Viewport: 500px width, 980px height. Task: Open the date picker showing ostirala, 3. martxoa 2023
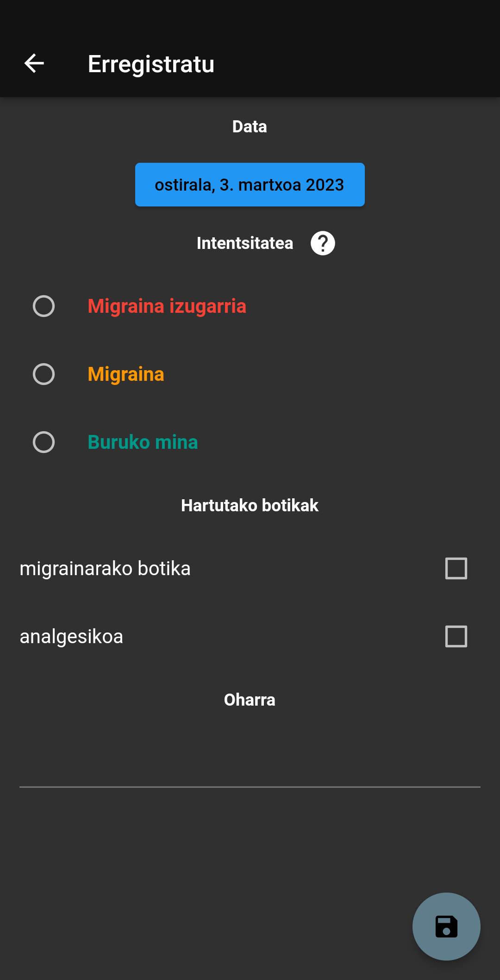coord(250,185)
